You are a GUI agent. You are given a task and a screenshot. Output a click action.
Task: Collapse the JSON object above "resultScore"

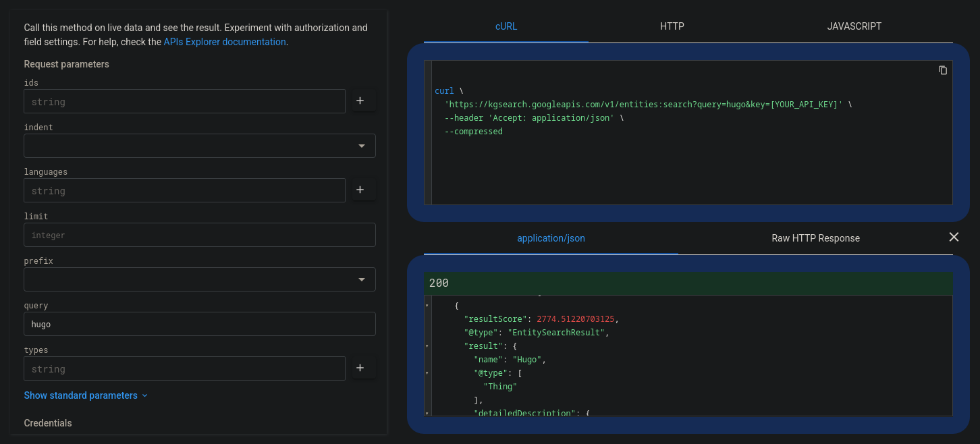point(427,306)
